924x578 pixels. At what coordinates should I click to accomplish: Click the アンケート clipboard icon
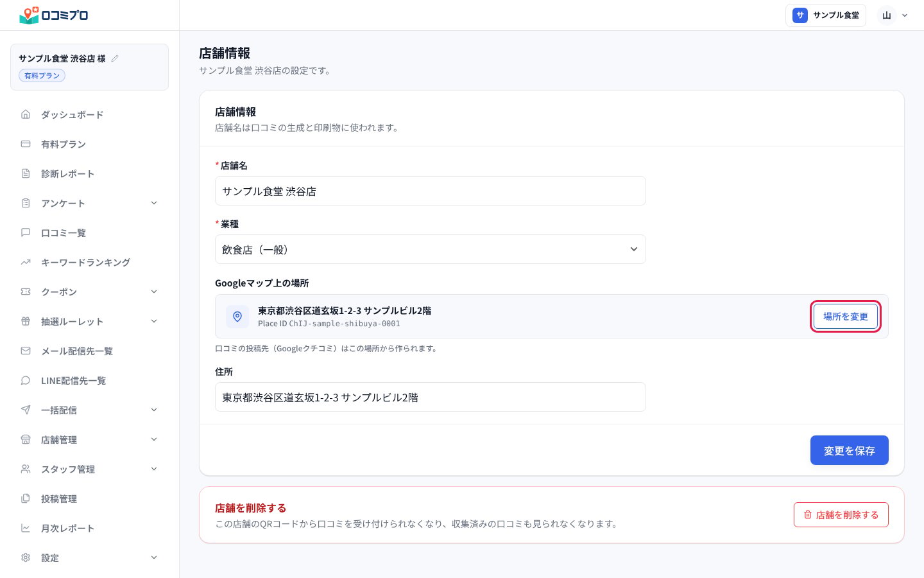[26, 203]
